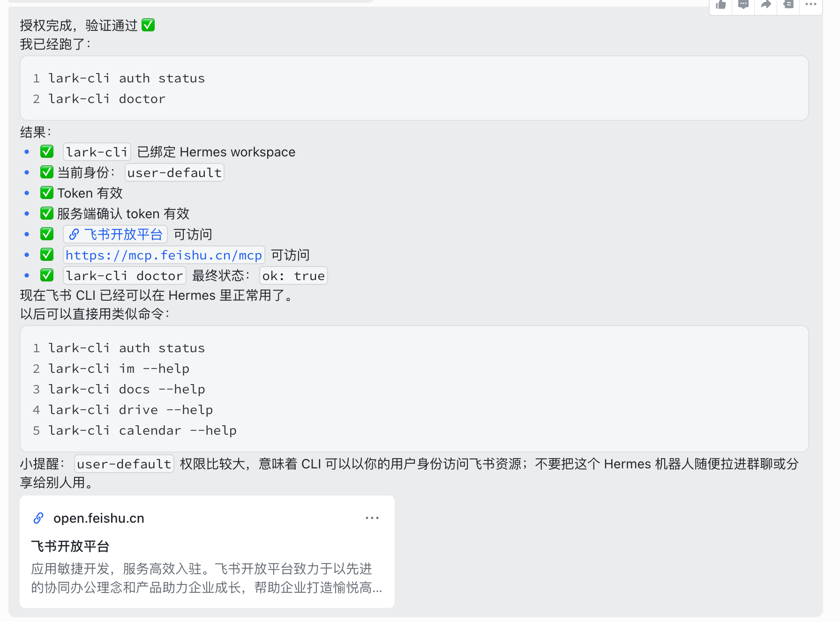Click the thumbs-up reaction icon

coord(721,5)
